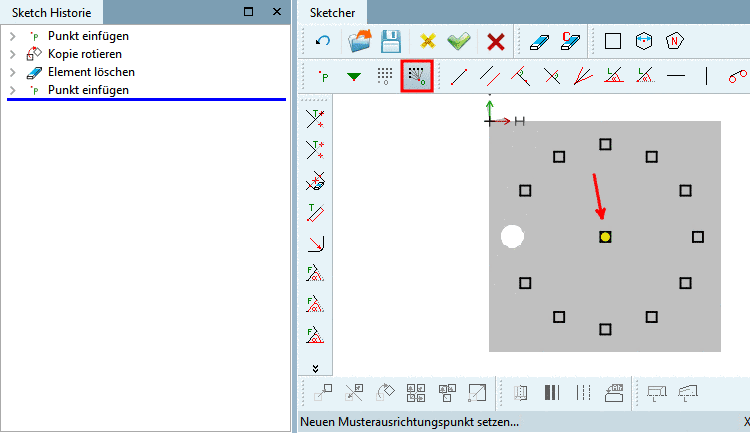Select the scale square with diagonal tool
Viewport: 750px width, 433px height.
point(477,393)
